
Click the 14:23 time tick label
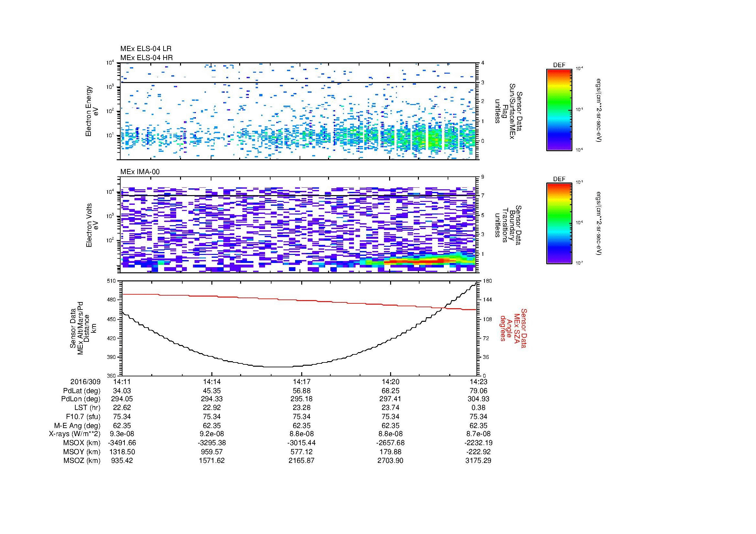tap(478, 382)
